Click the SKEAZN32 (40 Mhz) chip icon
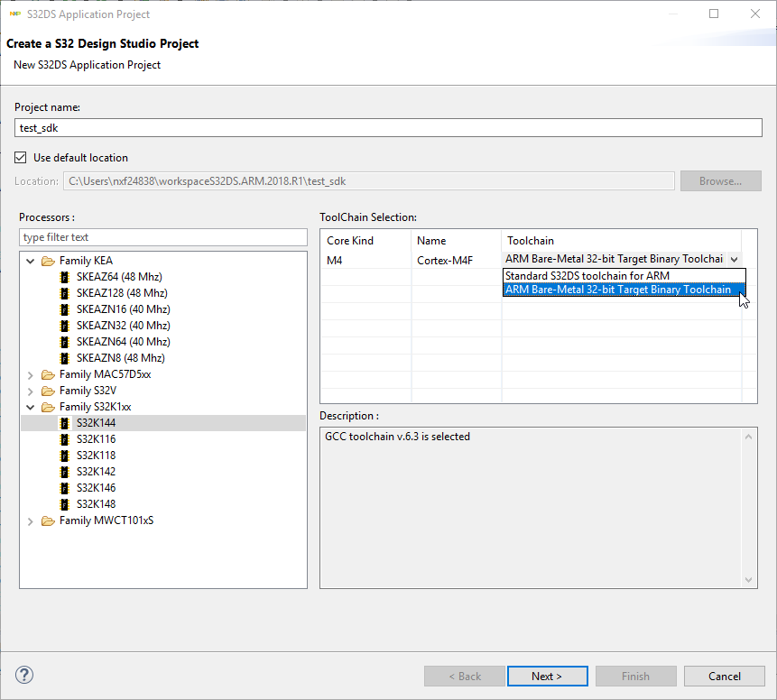This screenshot has height=700, width=777. [64, 326]
